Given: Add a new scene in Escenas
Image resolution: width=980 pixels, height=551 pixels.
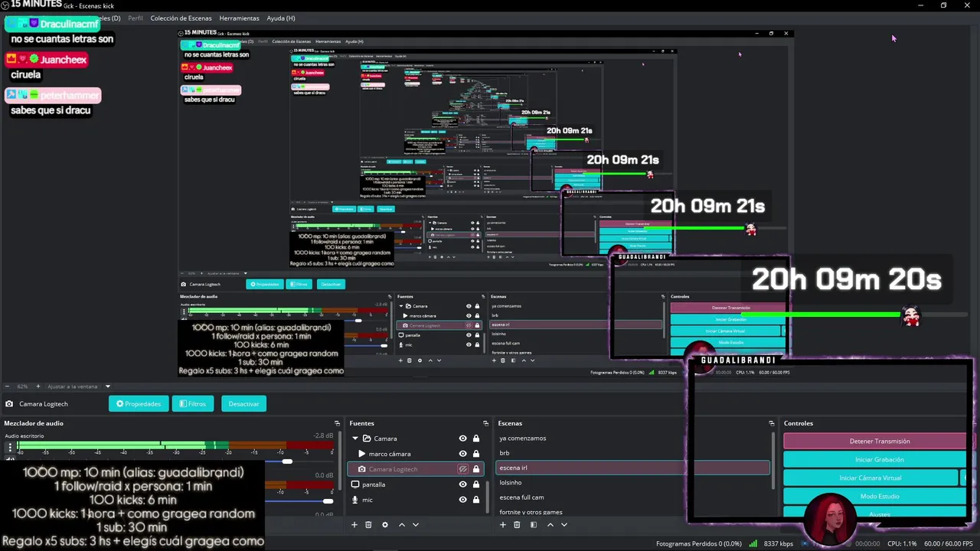Looking at the screenshot, I should click(502, 525).
